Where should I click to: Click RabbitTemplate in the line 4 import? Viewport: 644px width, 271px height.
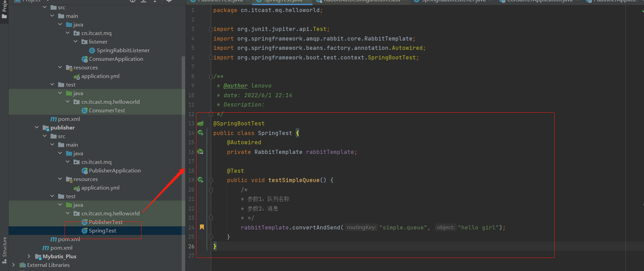(x=388, y=39)
